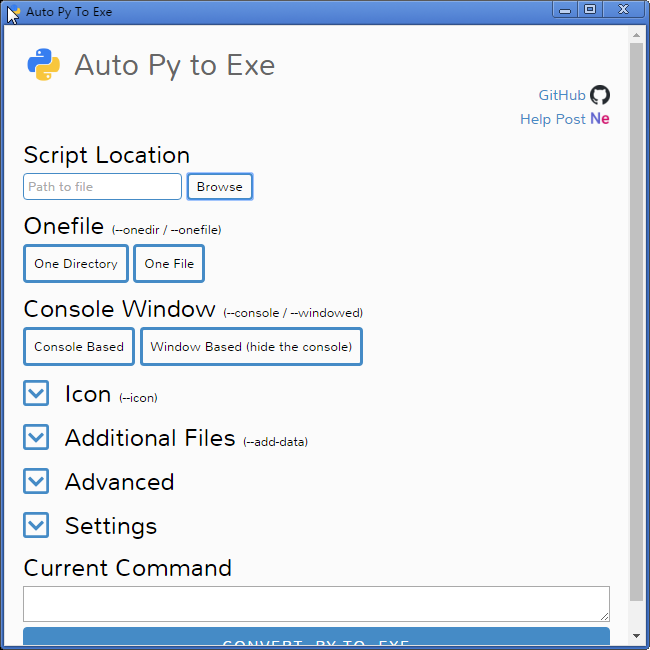Open the Help Post link
This screenshot has height=650, width=650.
click(x=553, y=119)
